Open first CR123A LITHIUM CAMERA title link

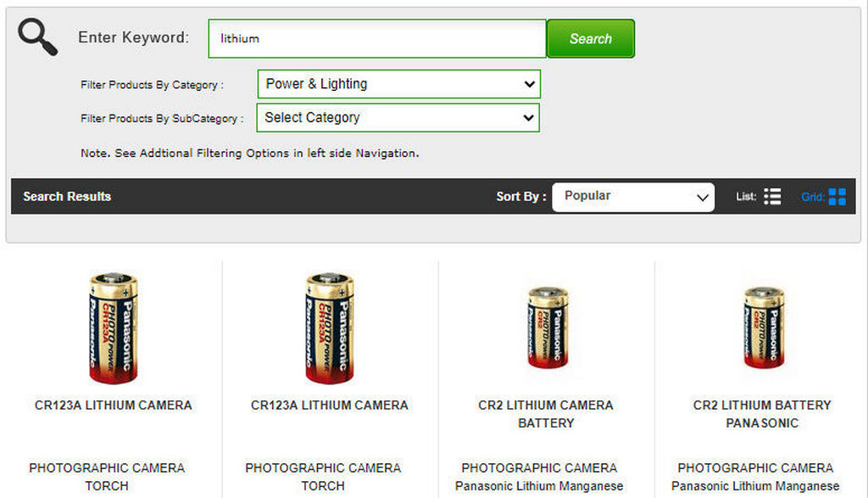114,406
